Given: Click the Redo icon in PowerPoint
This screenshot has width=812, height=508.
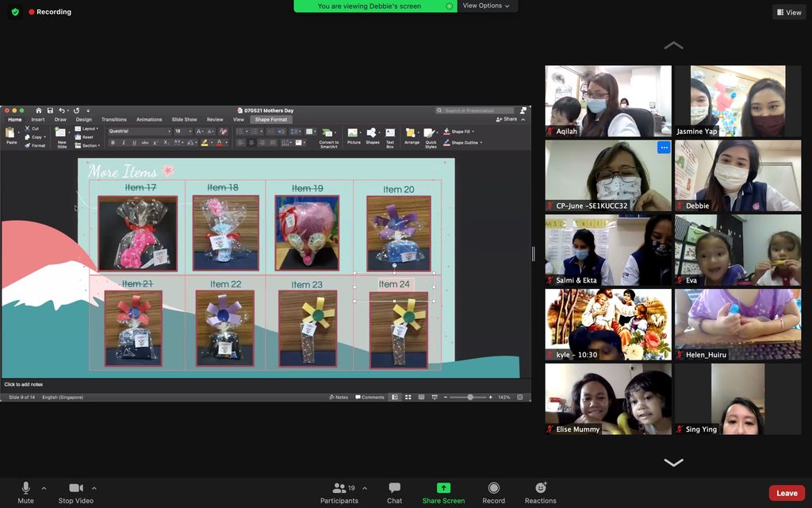Looking at the screenshot, I should click(77, 110).
